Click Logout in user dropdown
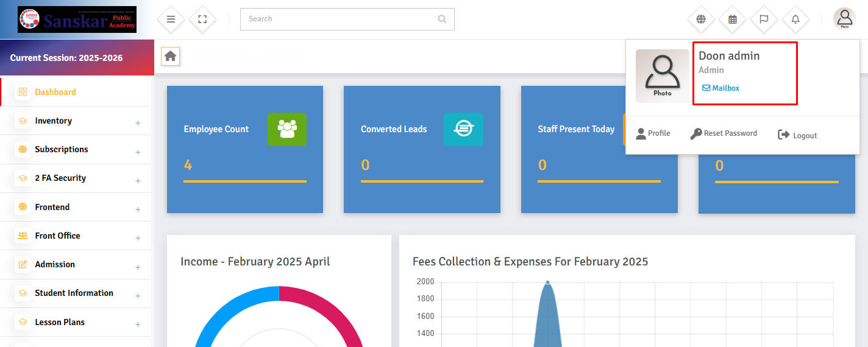 tap(797, 135)
